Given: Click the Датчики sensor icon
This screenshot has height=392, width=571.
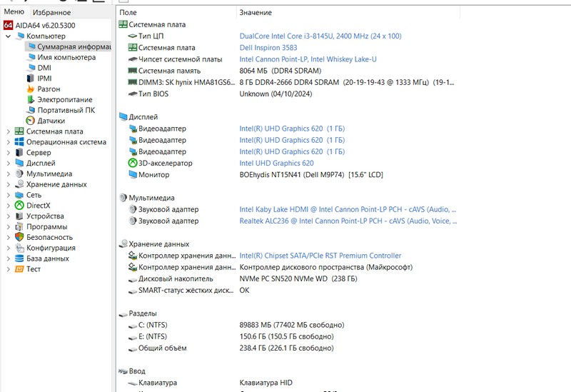Looking at the screenshot, I should [x=30, y=121].
